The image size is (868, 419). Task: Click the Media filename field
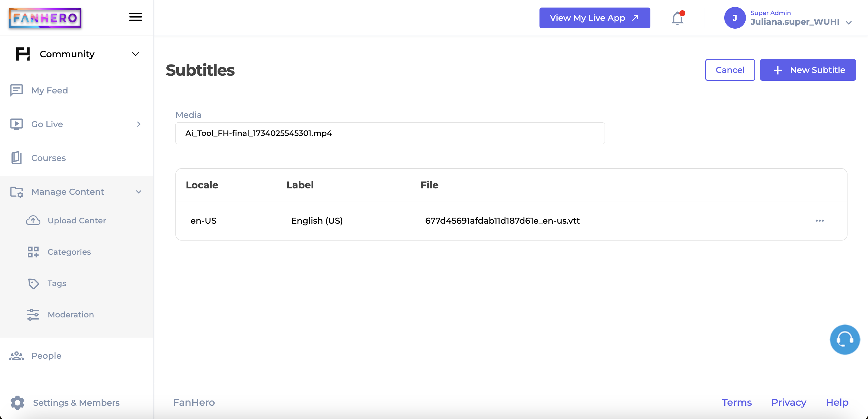pyautogui.click(x=390, y=133)
